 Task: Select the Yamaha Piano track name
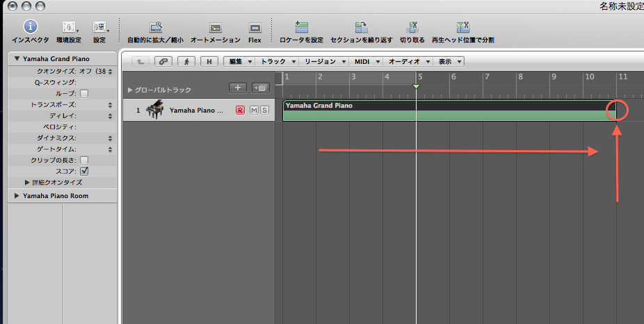(x=196, y=110)
